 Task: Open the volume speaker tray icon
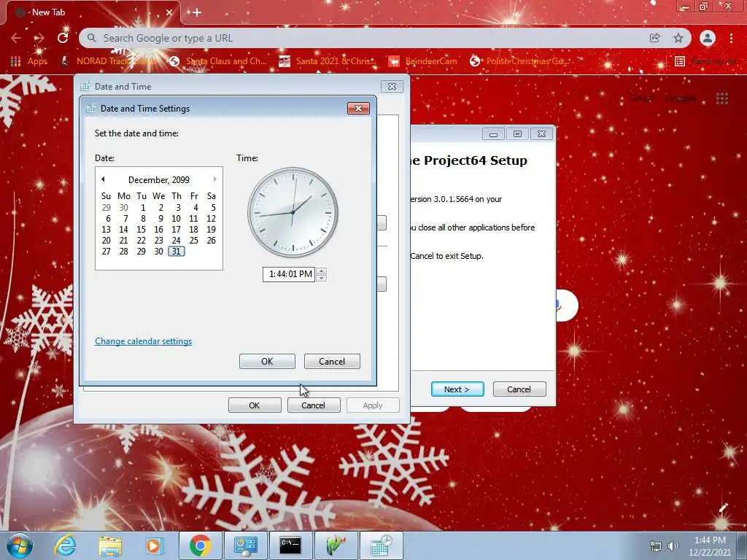(x=673, y=546)
